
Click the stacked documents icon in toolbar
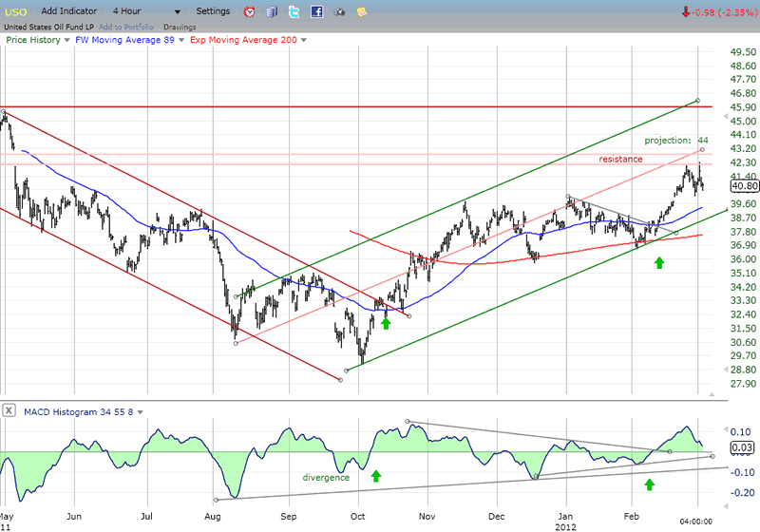[272, 11]
